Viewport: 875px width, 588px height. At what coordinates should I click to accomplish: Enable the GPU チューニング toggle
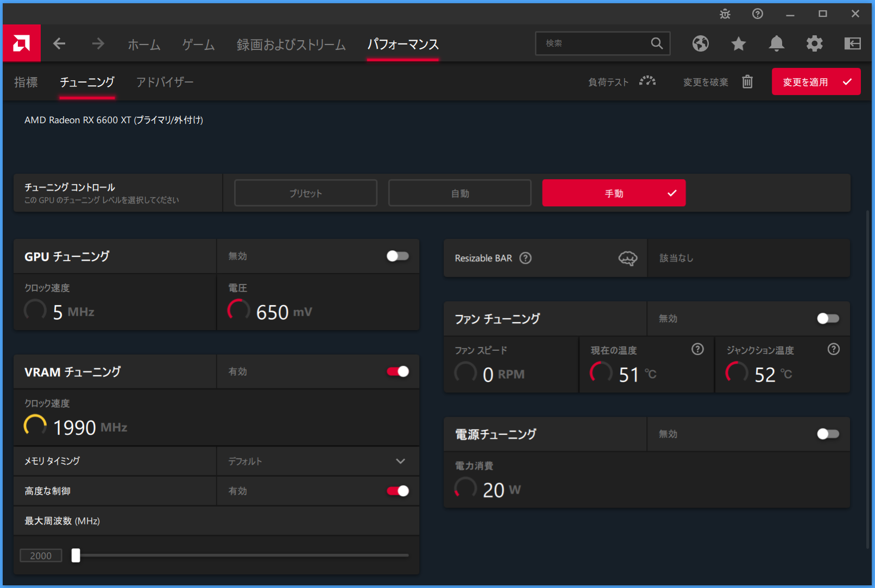tap(398, 256)
